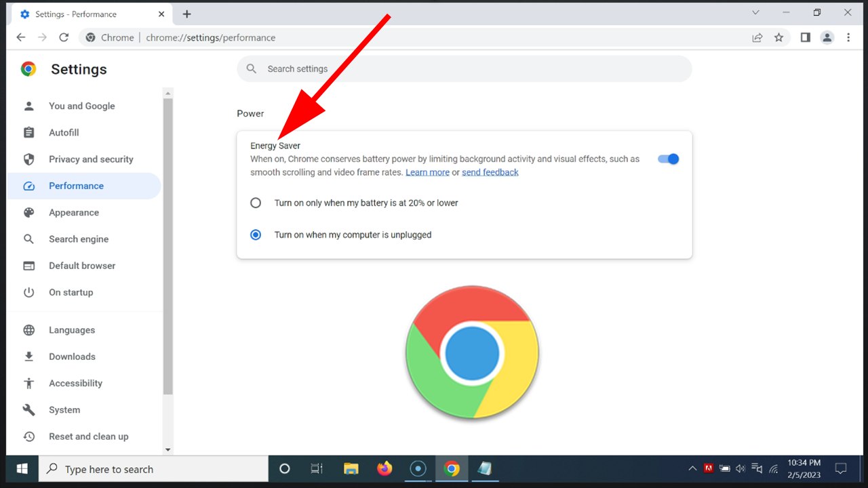Viewport: 868px width, 488px height.
Task: Open the notification center icon
Action: pos(841,469)
